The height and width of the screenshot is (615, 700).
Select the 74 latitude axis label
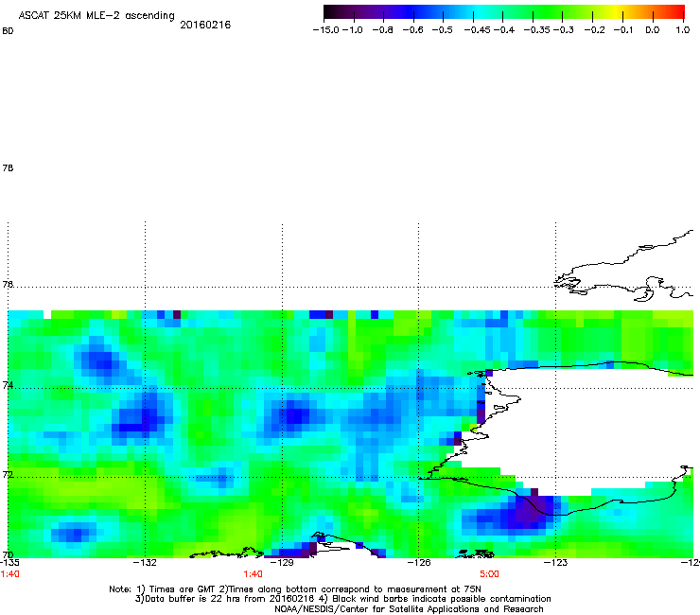(x=8, y=385)
